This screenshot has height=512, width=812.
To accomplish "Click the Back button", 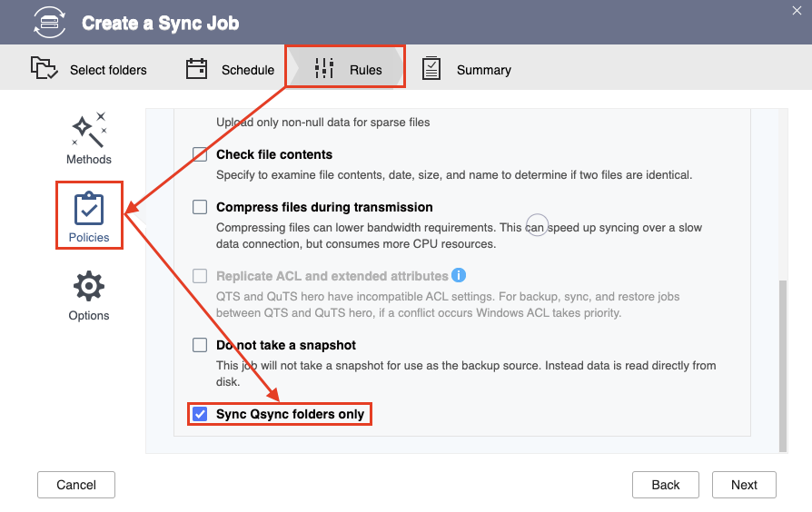I will [x=666, y=485].
